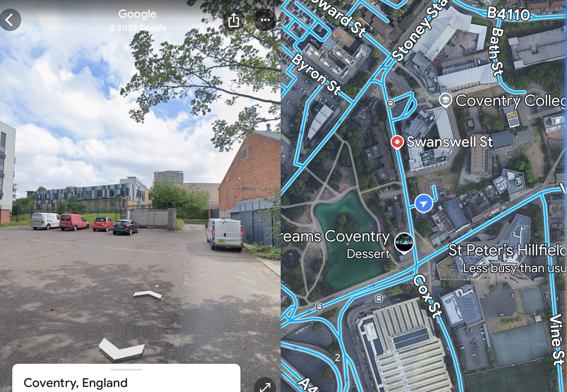Select the Vine St road label

pyautogui.click(x=556, y=339)
